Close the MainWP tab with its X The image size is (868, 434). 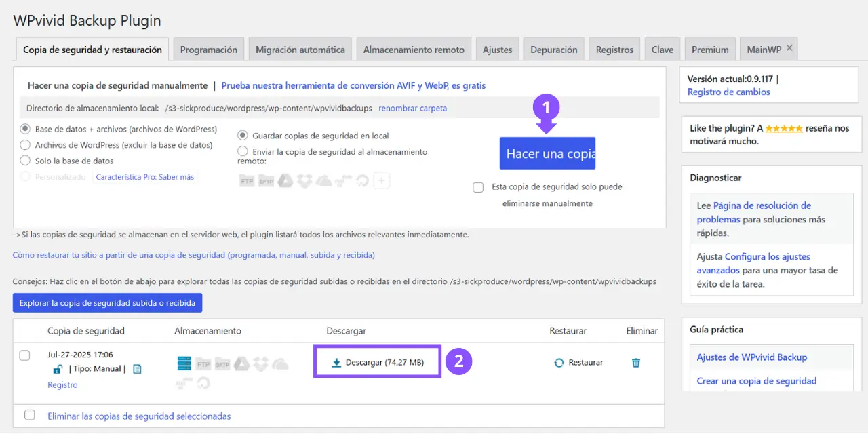point(789,48)
